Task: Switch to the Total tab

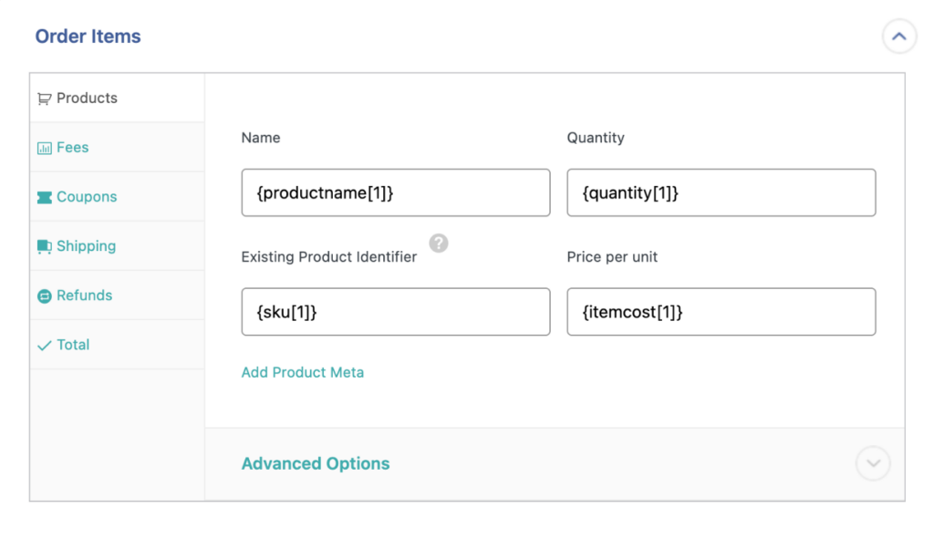Action: point(118,345)
